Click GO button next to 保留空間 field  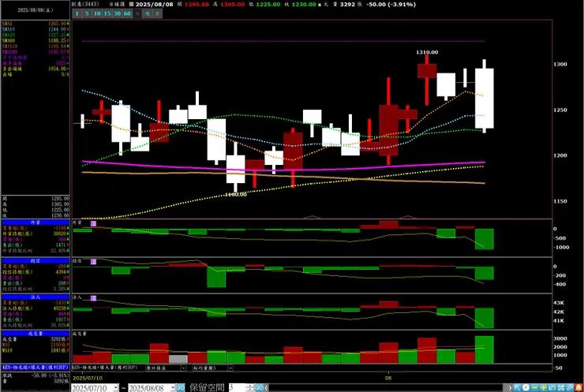tap(259, 388)
